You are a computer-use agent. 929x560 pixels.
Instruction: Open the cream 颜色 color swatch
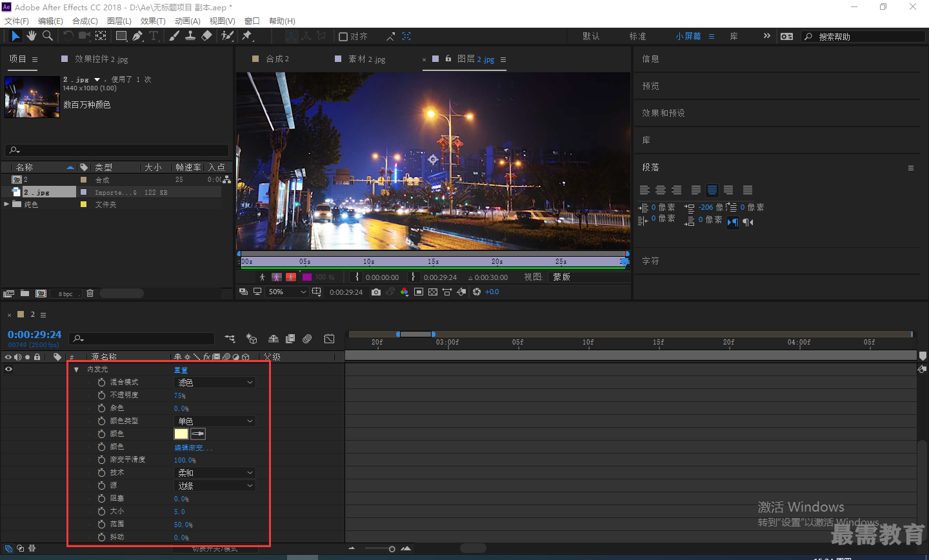(181, 434)
